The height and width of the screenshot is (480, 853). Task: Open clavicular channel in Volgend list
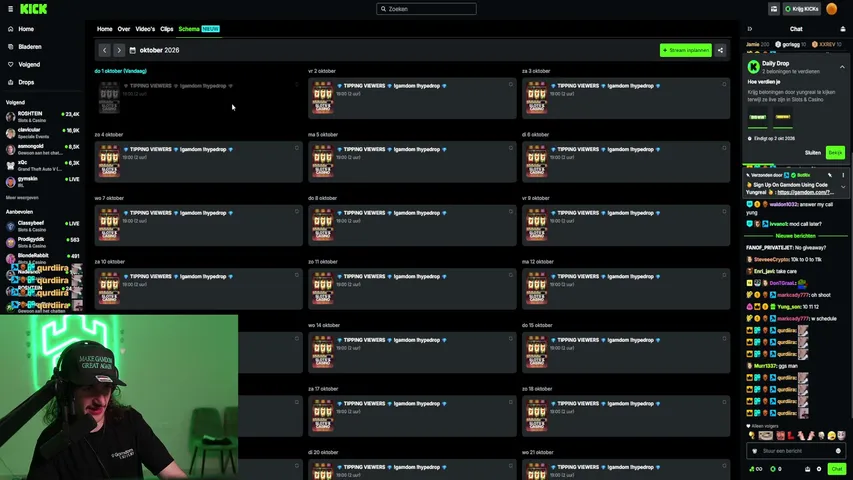click(x=42, y=133)
